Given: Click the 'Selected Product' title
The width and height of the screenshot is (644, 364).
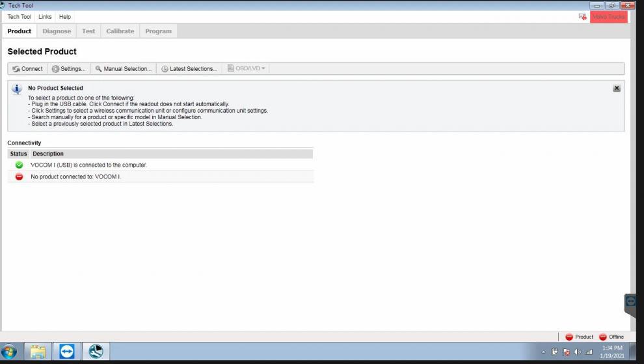Looking at the screenshot, I should click(x=42, y=51).
